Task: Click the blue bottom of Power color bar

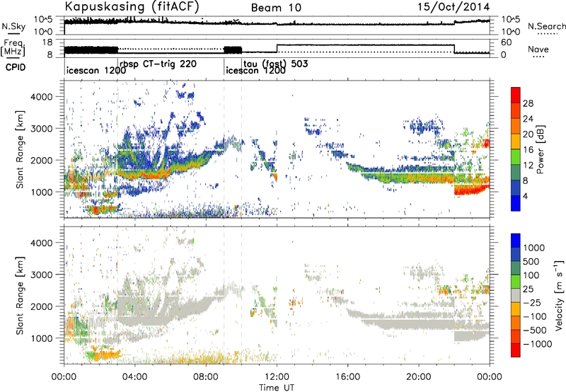Action: click(516, 203)
